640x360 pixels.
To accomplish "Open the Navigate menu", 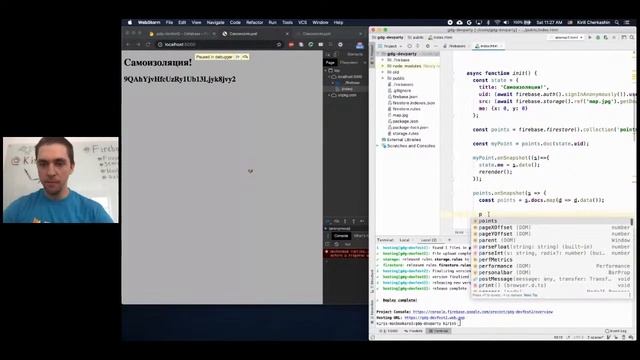I will pos(216,22).
